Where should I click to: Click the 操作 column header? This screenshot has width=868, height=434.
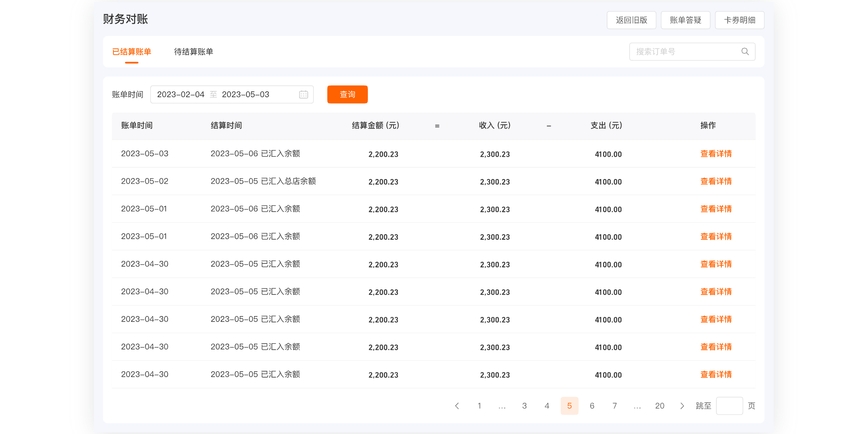[x=708, y=126]
